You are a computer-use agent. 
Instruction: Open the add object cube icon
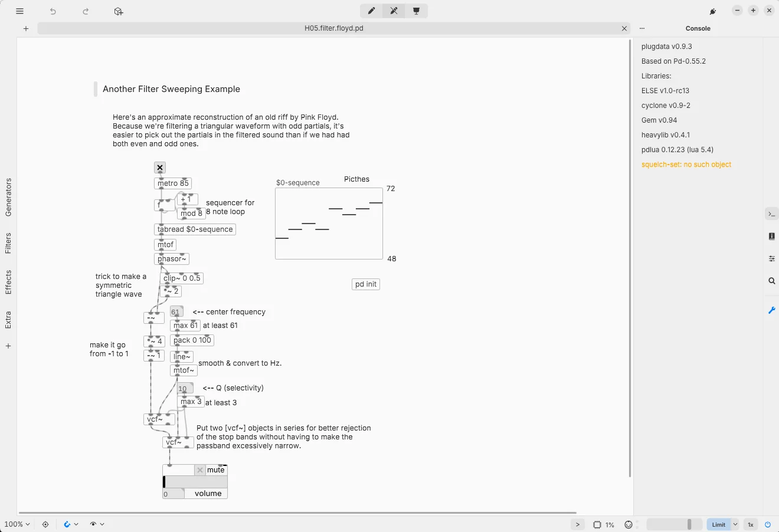[x=119, y=11]
